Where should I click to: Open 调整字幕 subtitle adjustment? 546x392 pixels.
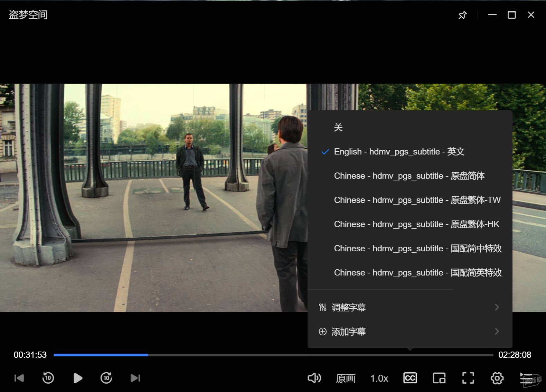pyautogui.click(x=410, y=307)
